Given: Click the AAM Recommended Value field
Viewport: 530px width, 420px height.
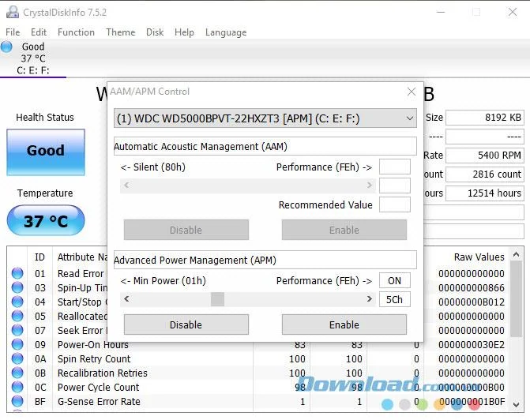Looking at the screenshot, I should pos(394,204).
